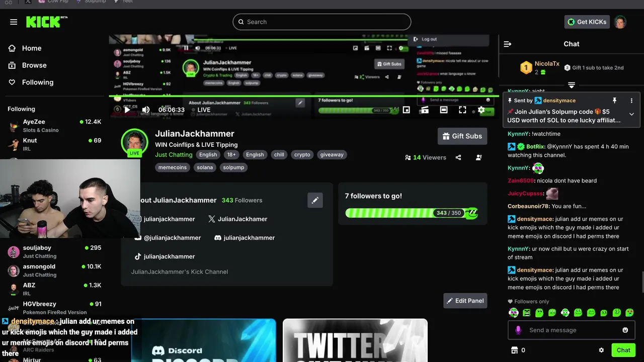Open JulianJackhammer's live avatar
The image size is (644, 362).
pos(134,142)
